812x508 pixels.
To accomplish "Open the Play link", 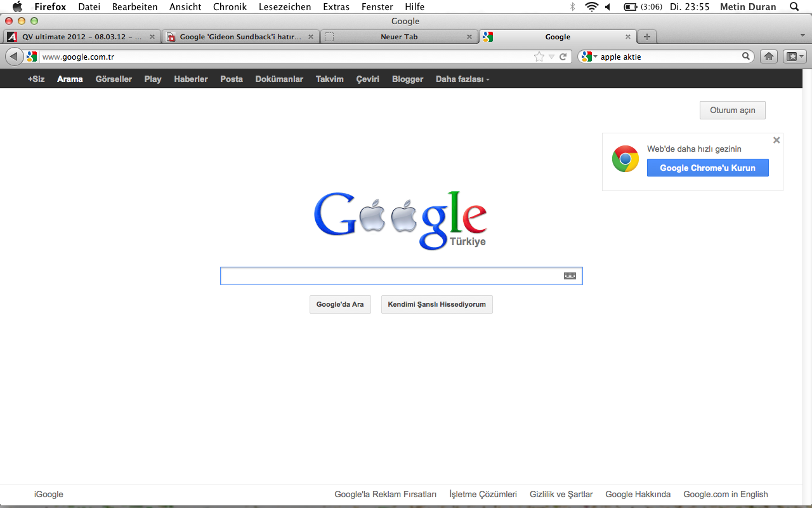I will (153, 79).
